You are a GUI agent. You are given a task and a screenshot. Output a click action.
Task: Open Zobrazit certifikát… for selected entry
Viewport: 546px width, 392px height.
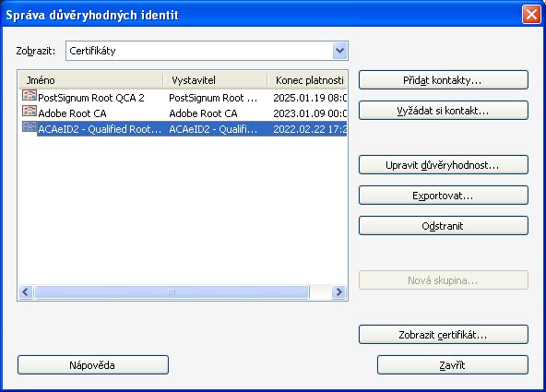pyautogui.click(x=444, y=335)
